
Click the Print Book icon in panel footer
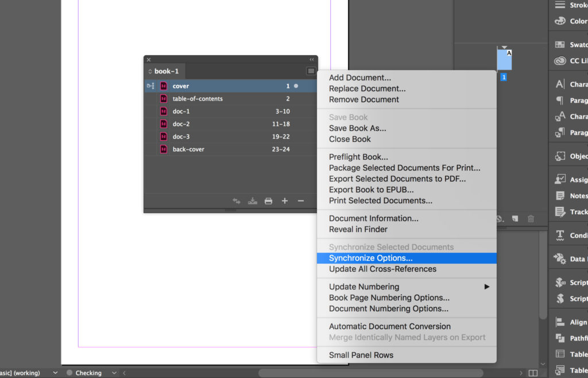click(x=269, y=201)
